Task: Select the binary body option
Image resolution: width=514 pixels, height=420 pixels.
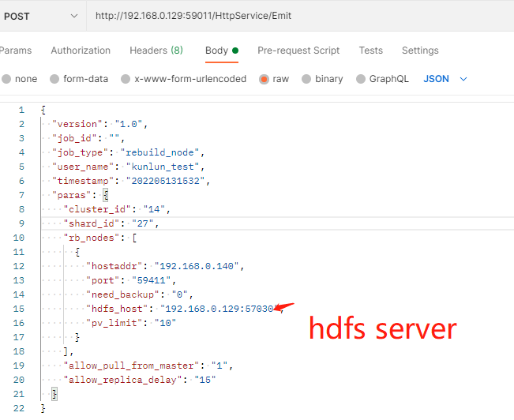Action: pos(306,79)
